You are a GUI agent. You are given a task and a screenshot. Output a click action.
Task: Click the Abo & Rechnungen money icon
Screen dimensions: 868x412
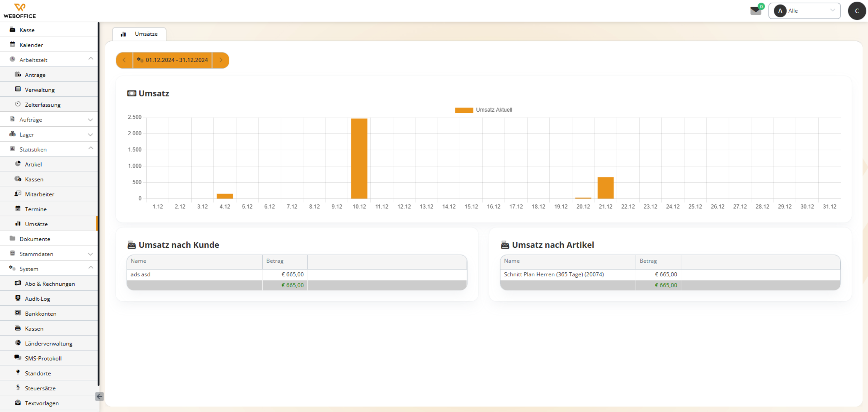click(x=18, y=283)
